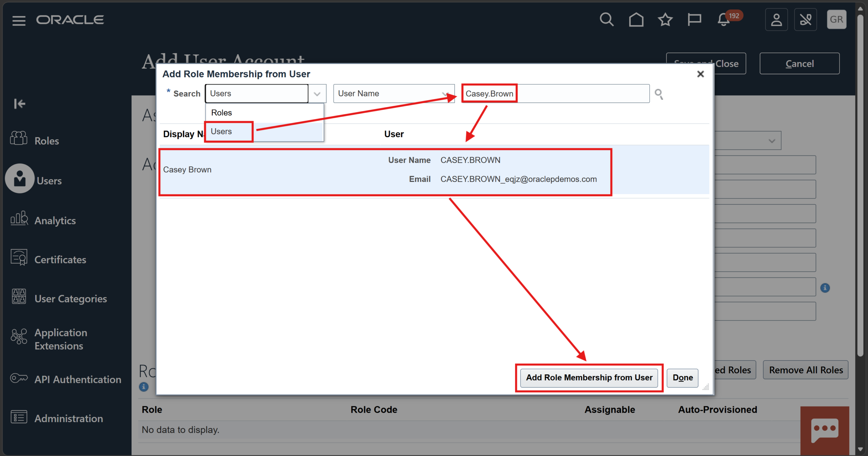
Task: Click info icon under Roles heading
Action: click(x=144, y=387)
